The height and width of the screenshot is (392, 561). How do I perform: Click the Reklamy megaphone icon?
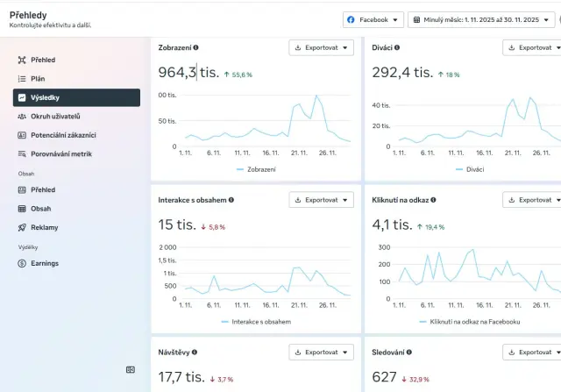click(23, 228)
